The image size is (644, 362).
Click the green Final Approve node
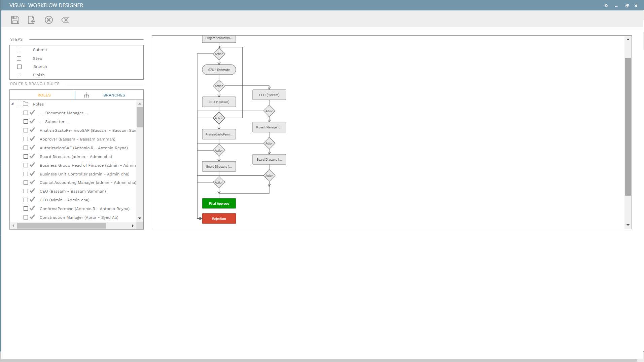point(219,203)
